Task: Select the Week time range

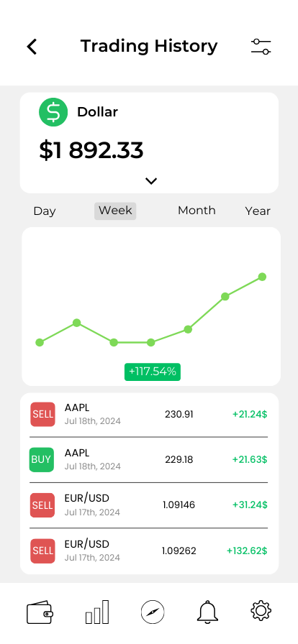Action: (115, 211)
